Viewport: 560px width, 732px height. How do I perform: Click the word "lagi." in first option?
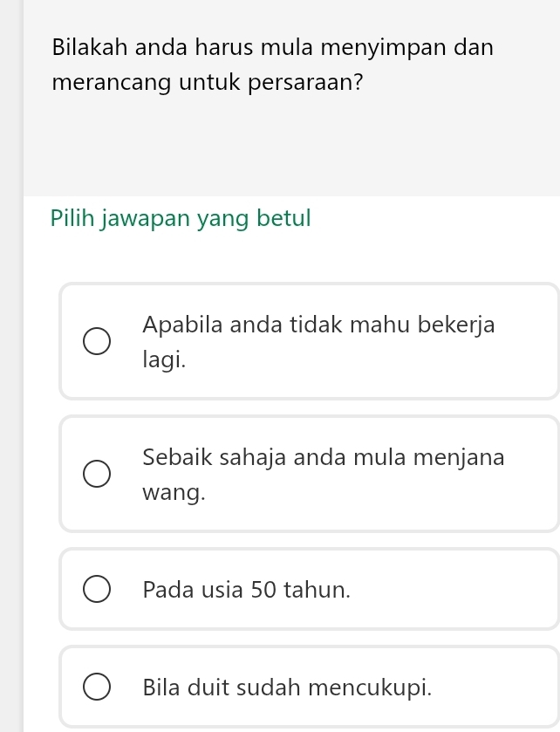tap(165, 359)
